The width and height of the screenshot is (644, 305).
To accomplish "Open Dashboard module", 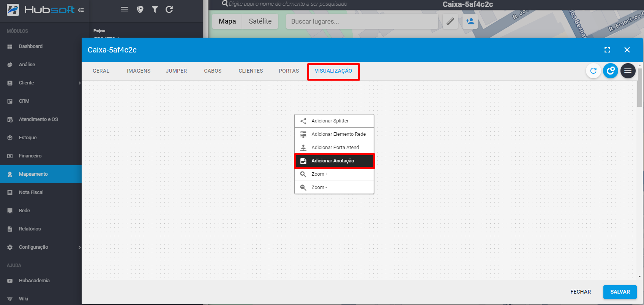I will tap(41, 46).
